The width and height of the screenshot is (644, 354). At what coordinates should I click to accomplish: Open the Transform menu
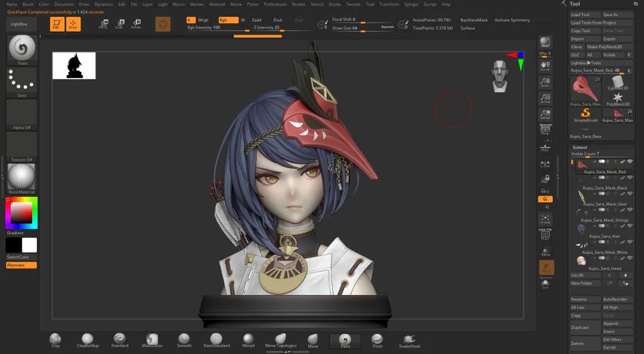[x=389, y=4]
